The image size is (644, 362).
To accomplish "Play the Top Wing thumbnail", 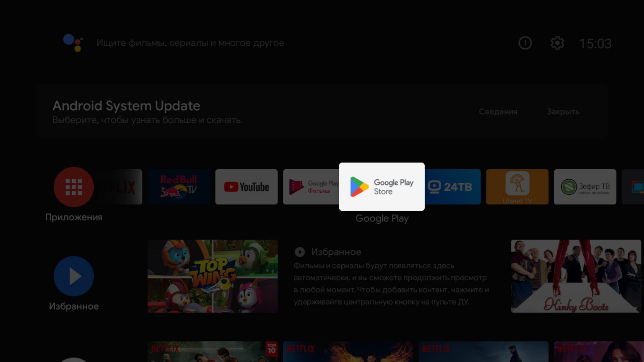I will (x=213, y=276).
